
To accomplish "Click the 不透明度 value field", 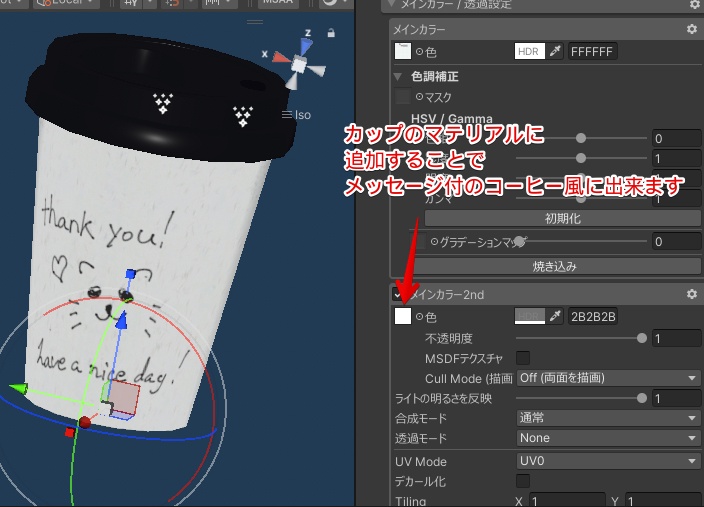I will (676, 338).
